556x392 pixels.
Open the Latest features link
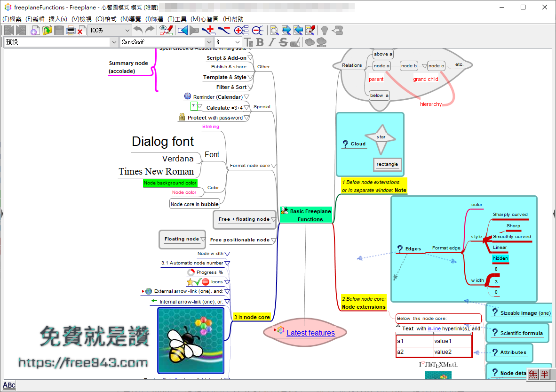click(x=310, y=333)
